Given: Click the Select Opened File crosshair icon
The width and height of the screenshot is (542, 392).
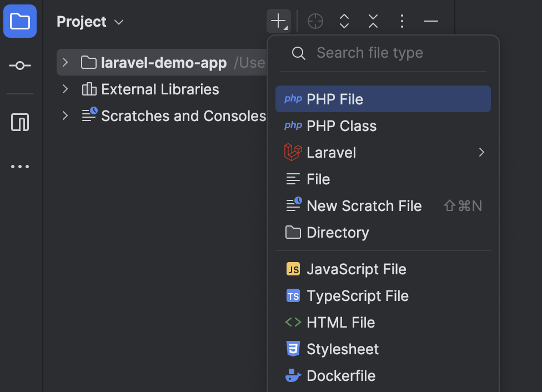Looking at the screenshot, I should 315,21.
